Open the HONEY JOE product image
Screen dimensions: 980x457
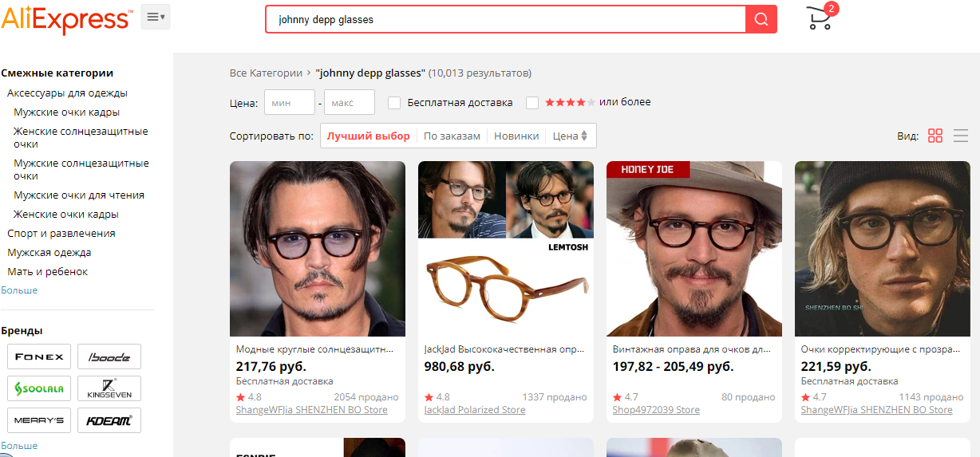pyautogui.click(x=694, y=249)
